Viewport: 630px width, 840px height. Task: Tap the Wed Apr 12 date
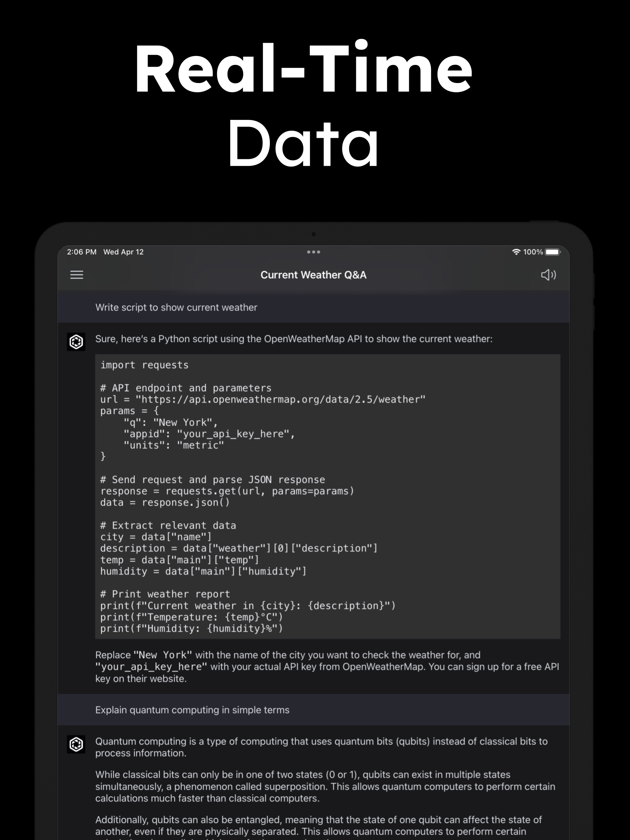(123, 252)
